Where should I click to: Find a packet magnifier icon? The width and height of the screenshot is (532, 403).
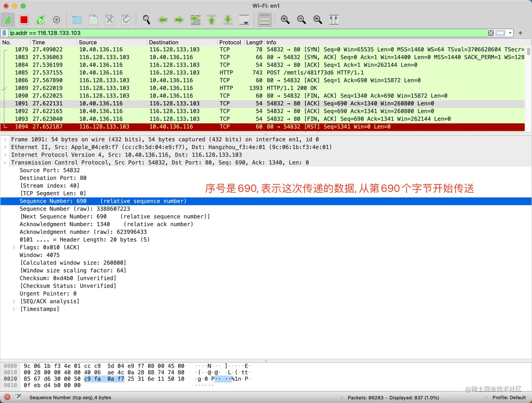click(146, 20)
